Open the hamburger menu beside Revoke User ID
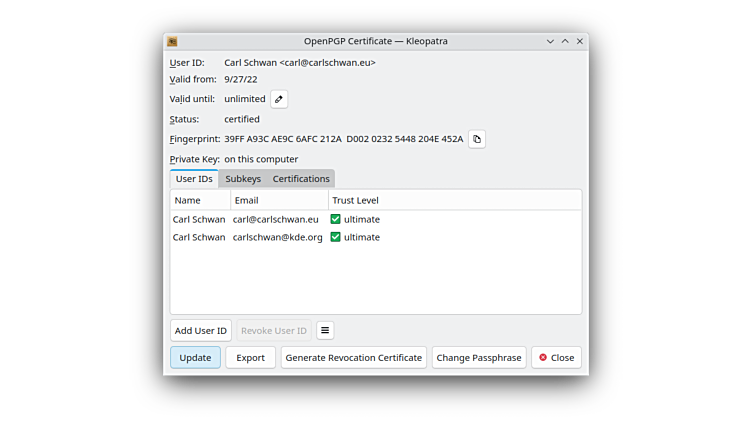 point(325,331)
